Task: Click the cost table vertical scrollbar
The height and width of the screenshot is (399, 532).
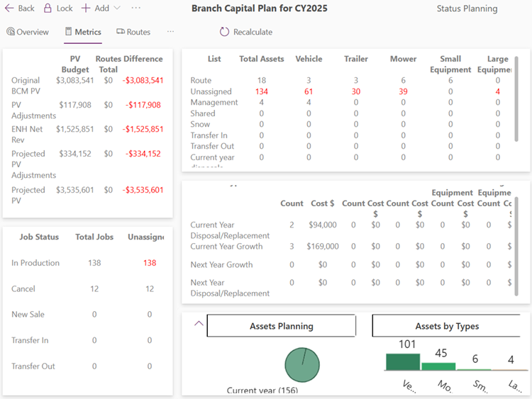Action: [x=516, y=247]
